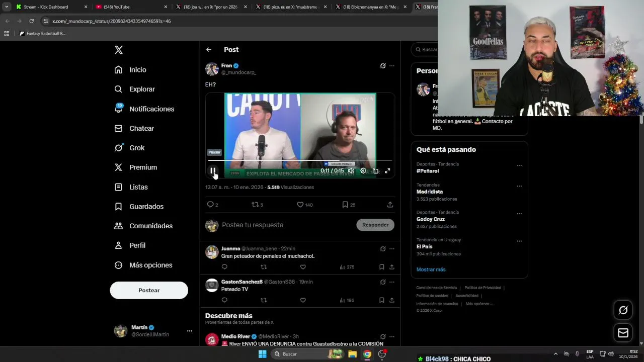
Task: Go to Inicio in the sidebar
Action: click(x=130, y=70)
